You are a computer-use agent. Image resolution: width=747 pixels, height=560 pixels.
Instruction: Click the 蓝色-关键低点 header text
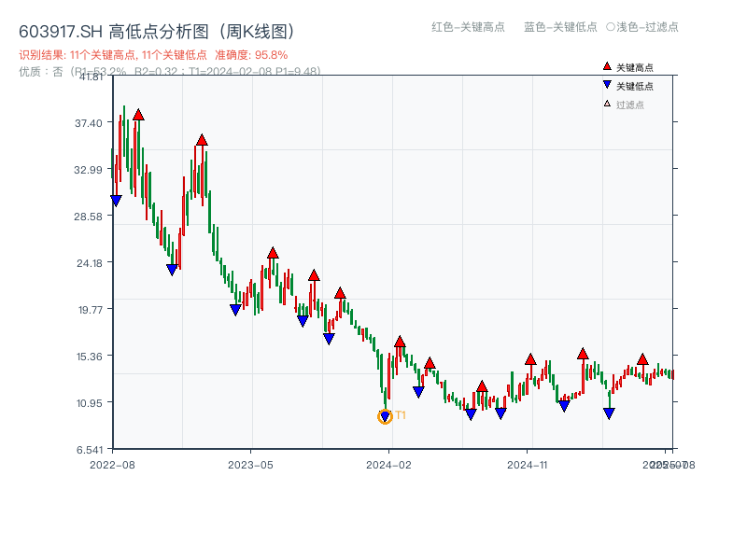pos(561,27)
